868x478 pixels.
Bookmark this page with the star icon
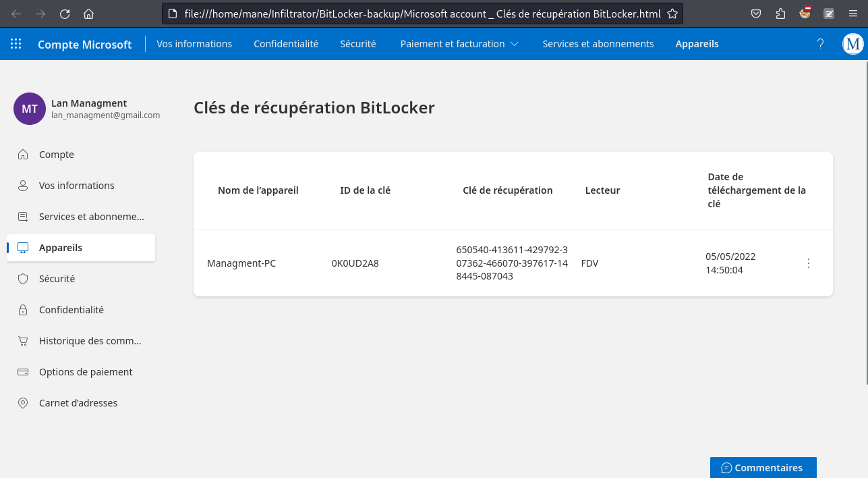pyautogui.click(x=672, y=14)
